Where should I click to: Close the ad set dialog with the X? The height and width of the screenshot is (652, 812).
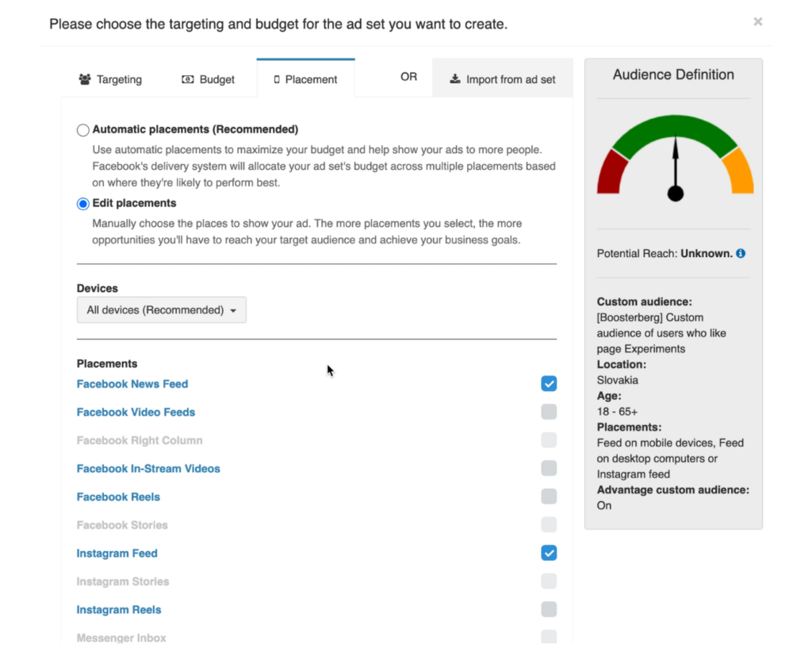[x=757, y=21]
